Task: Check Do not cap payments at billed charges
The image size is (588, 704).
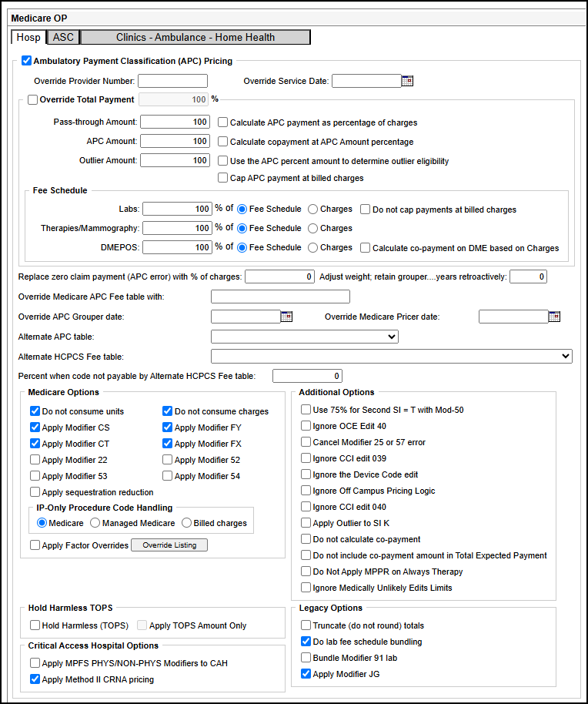Action: tap(366, 210)
